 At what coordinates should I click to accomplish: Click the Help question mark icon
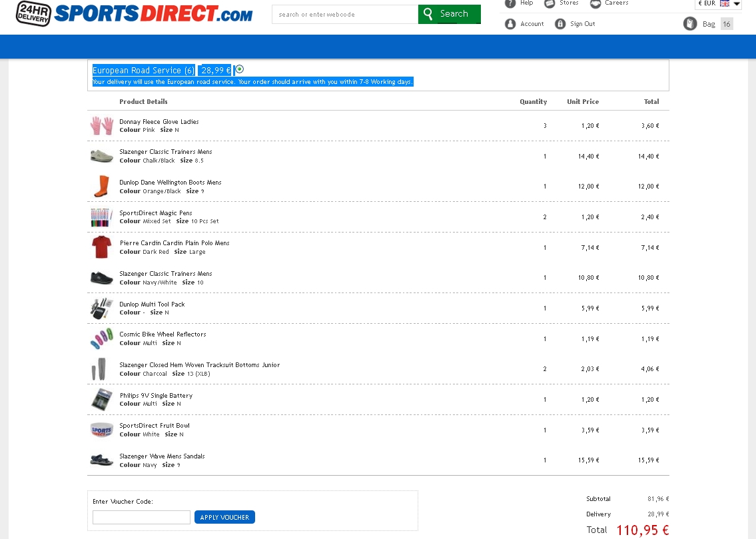tap(510, 3)
